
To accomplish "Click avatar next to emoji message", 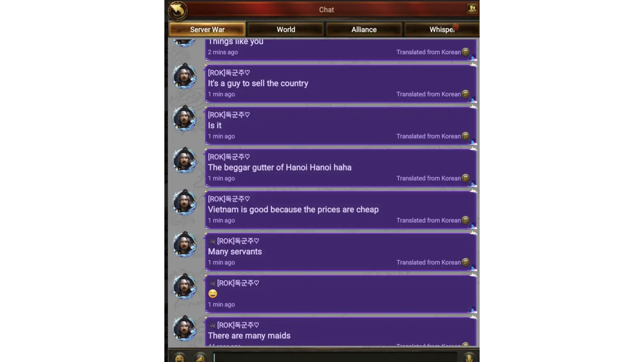I will (184, 286).
